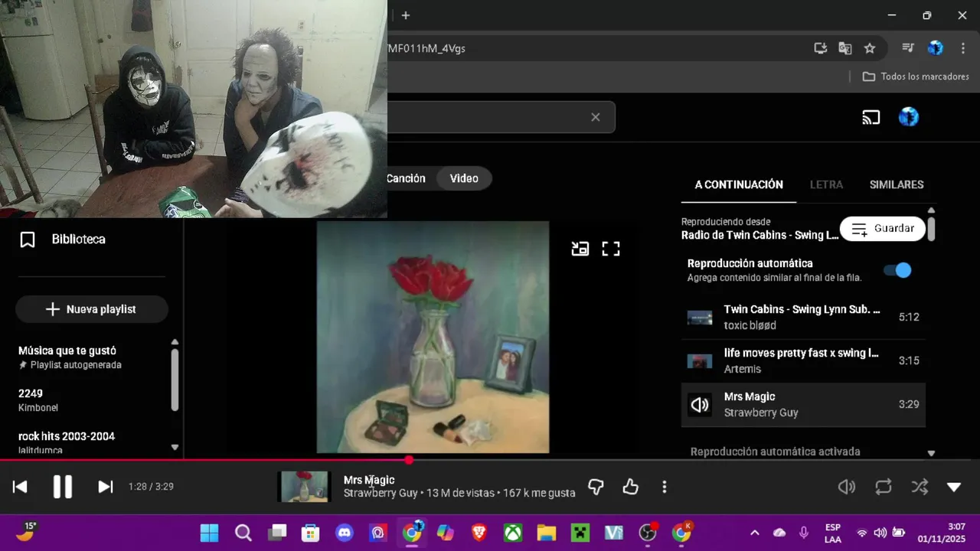Create a Nueva playlist
This screenshot has height=551, width=980.
pyautogui.click(x=92, y=309)
